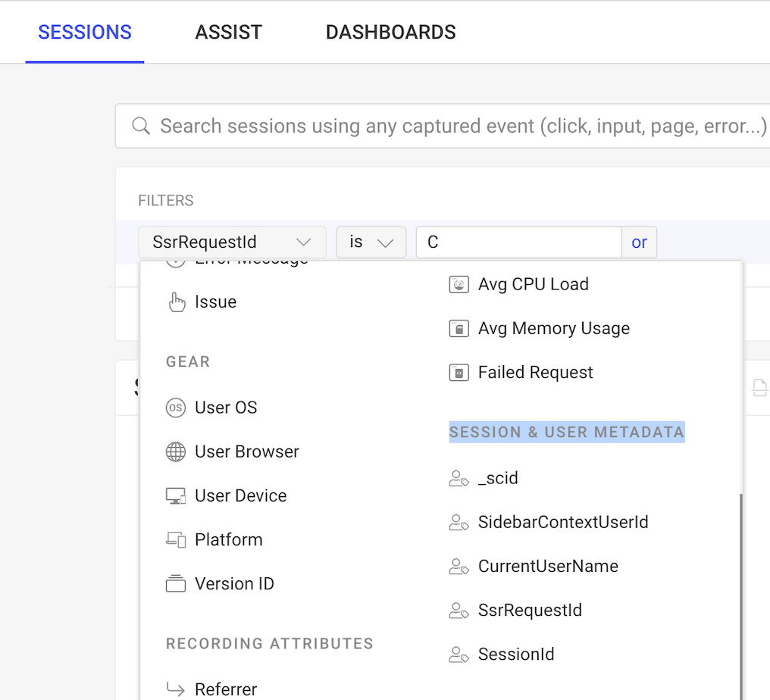Select the Version ID icon
Image resolution: width=770 pixels, height=700 pixels.
tap(175, 583)
